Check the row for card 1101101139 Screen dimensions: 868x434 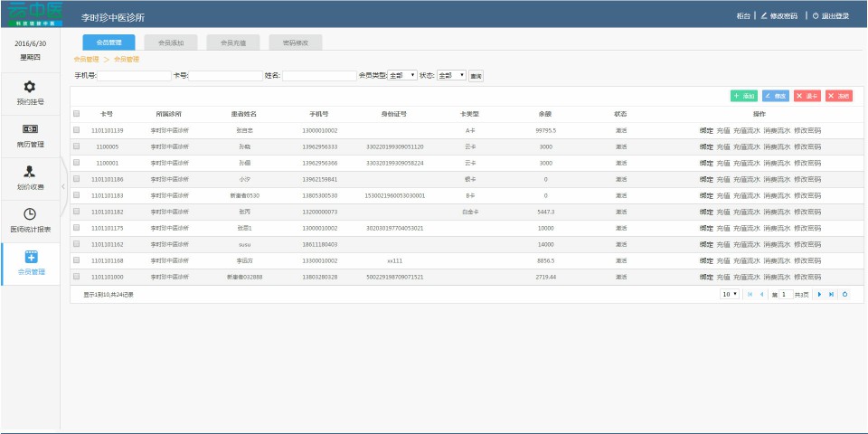(77, 130)
